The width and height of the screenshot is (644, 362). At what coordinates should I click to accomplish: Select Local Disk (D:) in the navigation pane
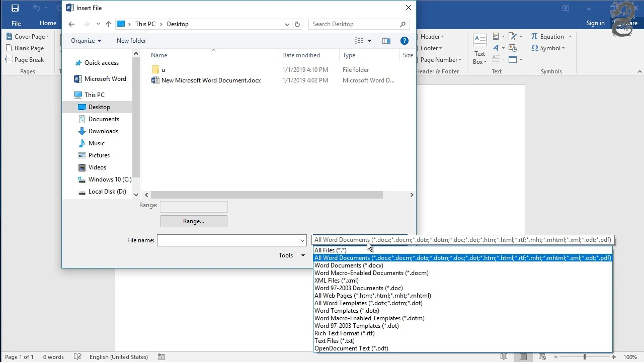(x=102, y=192)
